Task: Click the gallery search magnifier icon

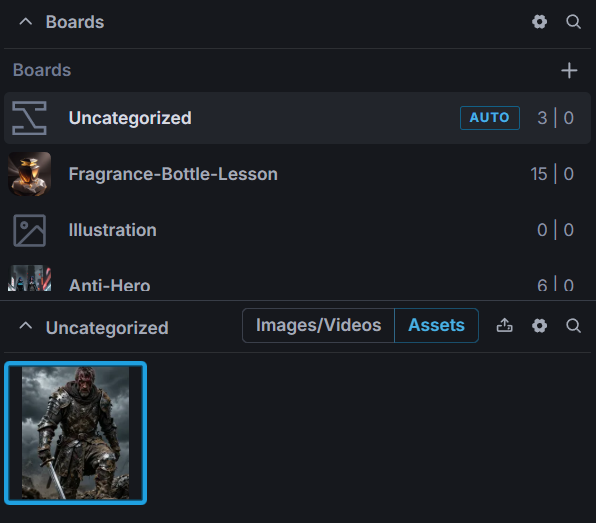Action: tap(573, 325)
